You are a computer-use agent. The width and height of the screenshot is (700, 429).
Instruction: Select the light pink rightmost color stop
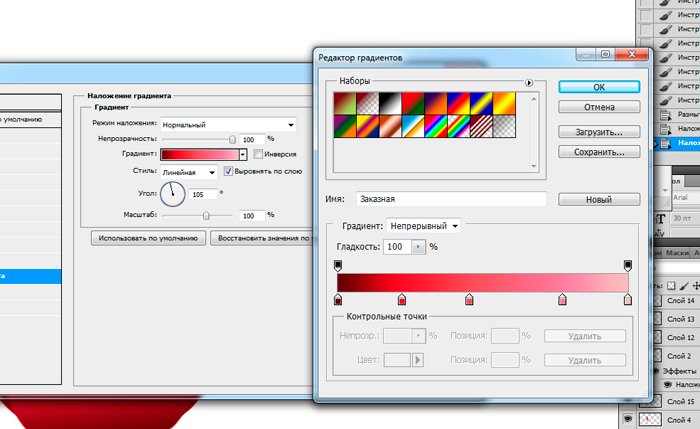(x=628, y=299)
